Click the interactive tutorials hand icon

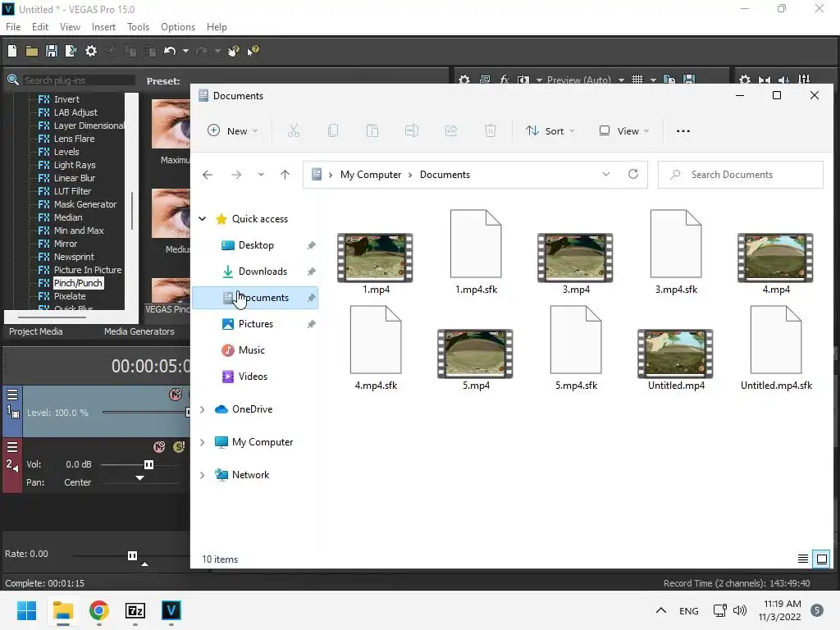233,51
